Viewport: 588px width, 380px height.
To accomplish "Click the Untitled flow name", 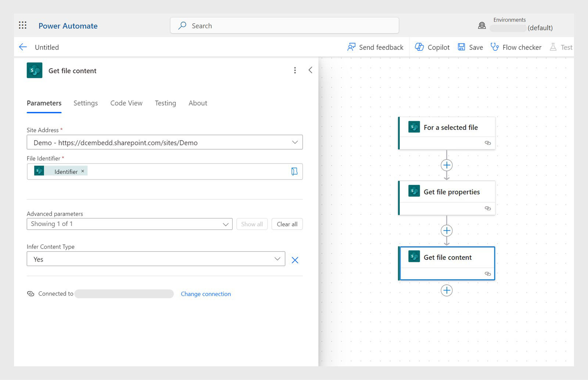I will click(47, 47).
